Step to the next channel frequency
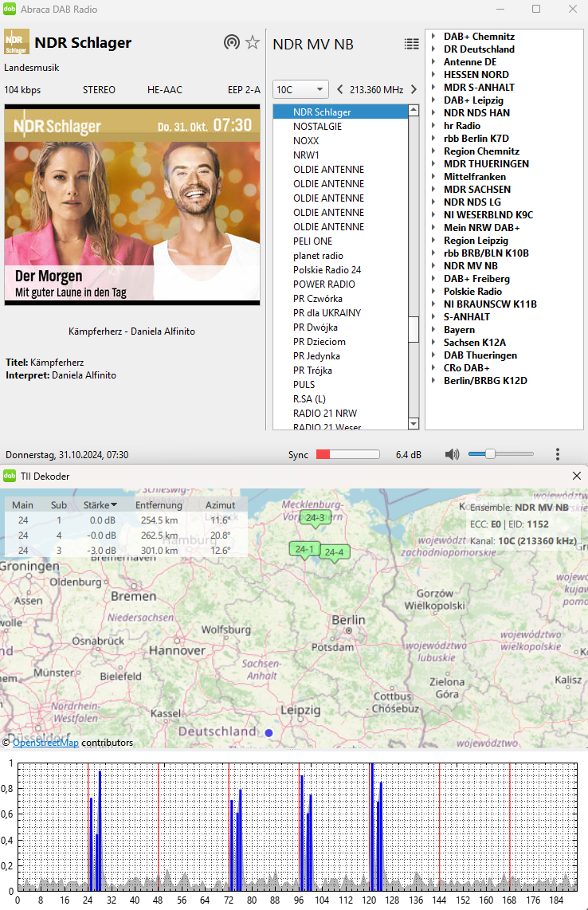 414,89
